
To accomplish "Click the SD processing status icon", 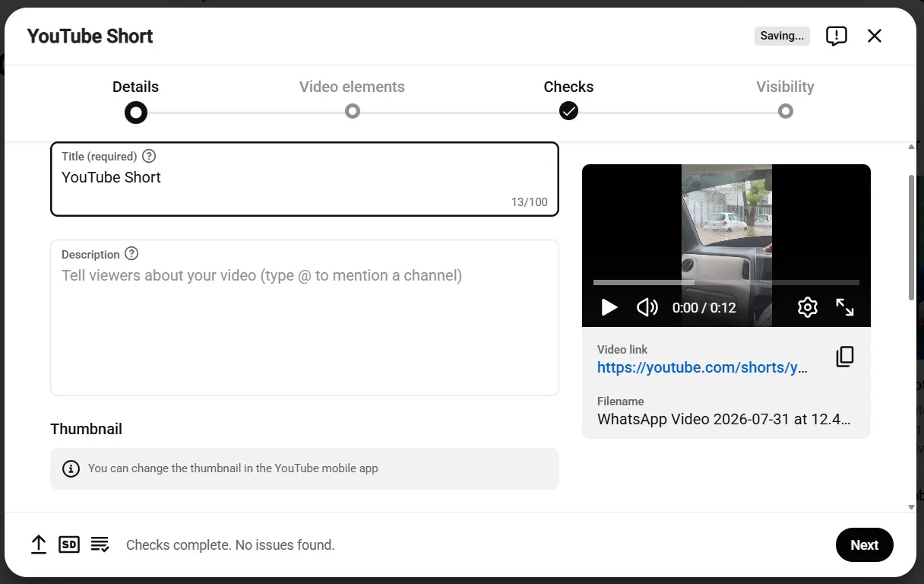I will [69, 544].
